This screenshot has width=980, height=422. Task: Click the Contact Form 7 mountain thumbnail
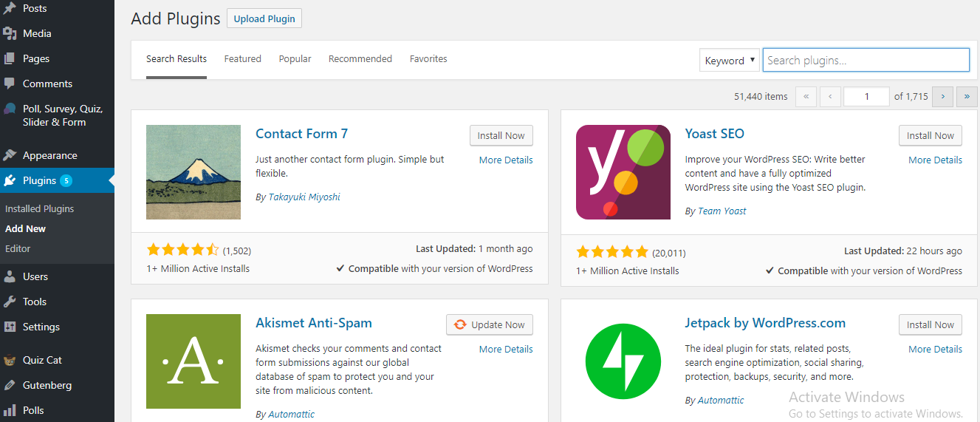pos(193,172)
